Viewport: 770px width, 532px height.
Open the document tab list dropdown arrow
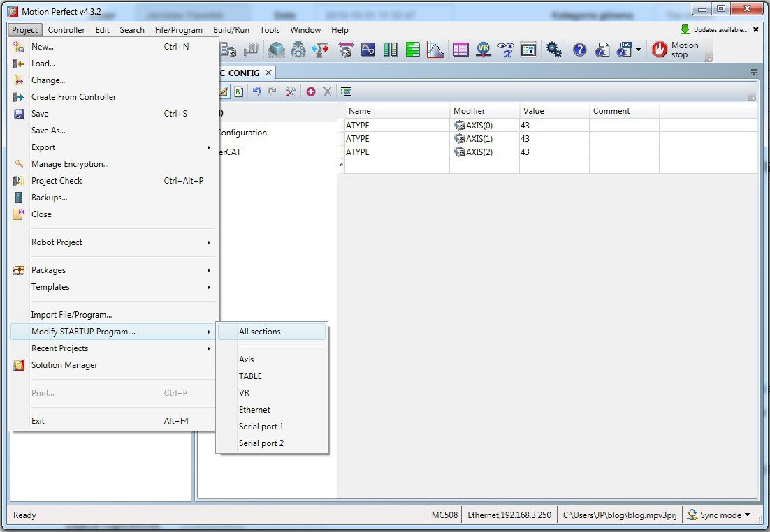[x=754, y=72]
